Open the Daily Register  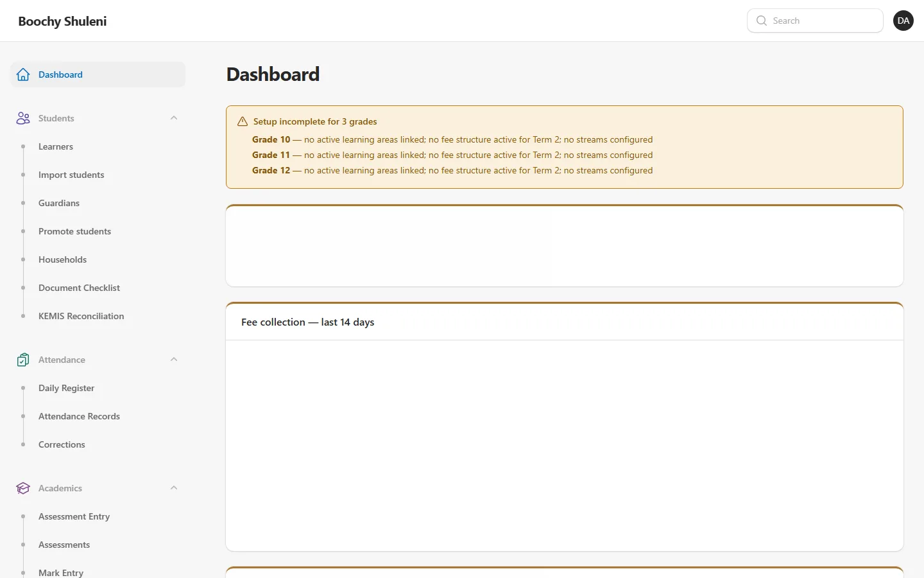click(x=66, y=388)
